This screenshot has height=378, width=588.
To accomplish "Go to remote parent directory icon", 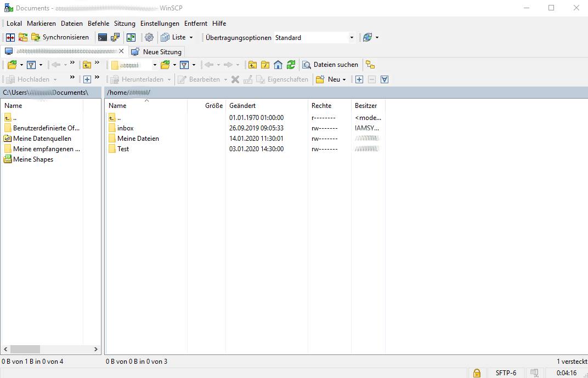I will coord(252,65).
